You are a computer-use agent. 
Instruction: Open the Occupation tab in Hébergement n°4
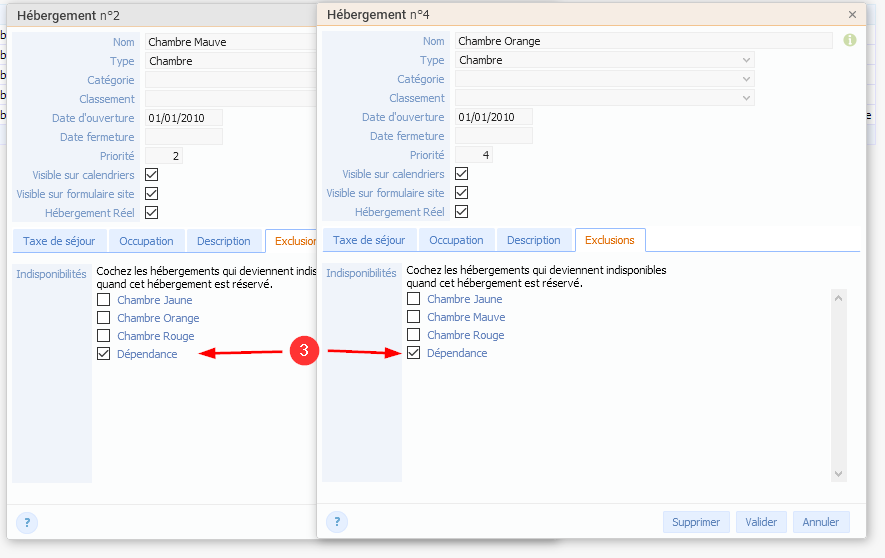456,240
